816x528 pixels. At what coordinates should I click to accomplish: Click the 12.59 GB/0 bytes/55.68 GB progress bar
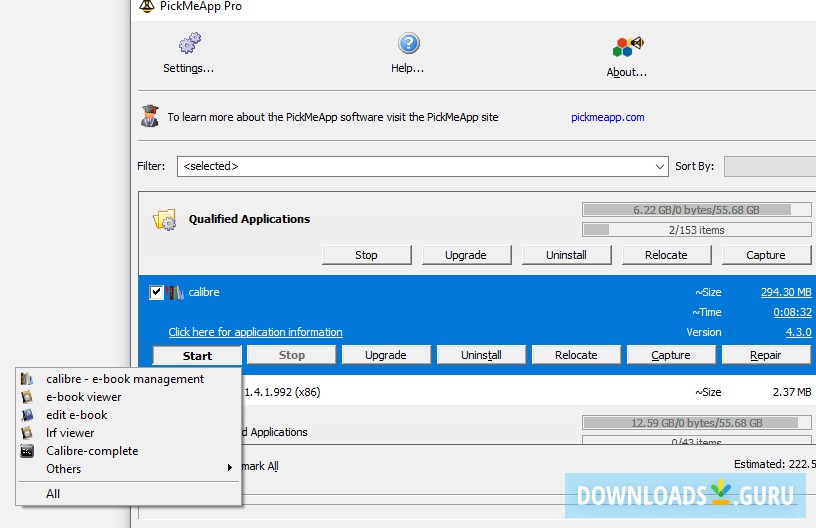click(697, 423)
